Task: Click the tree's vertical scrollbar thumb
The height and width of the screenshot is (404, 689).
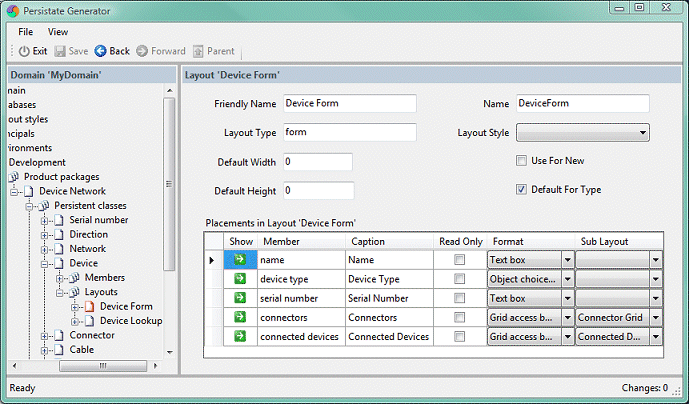Action: [x=169, y=184]
